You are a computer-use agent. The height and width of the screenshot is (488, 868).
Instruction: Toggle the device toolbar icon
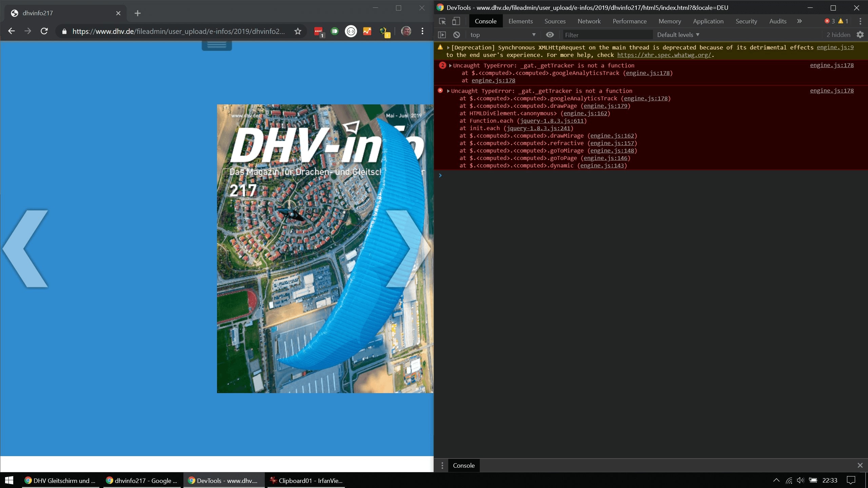click(456, 21)
